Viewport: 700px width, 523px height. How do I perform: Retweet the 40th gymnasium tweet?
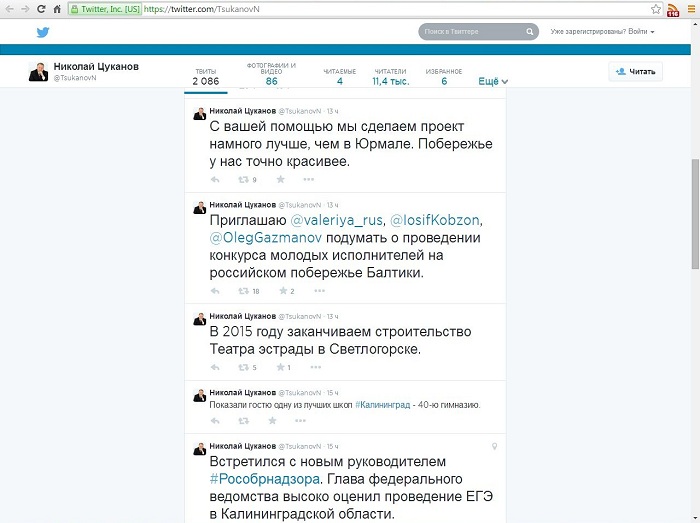tap(244, 420)
